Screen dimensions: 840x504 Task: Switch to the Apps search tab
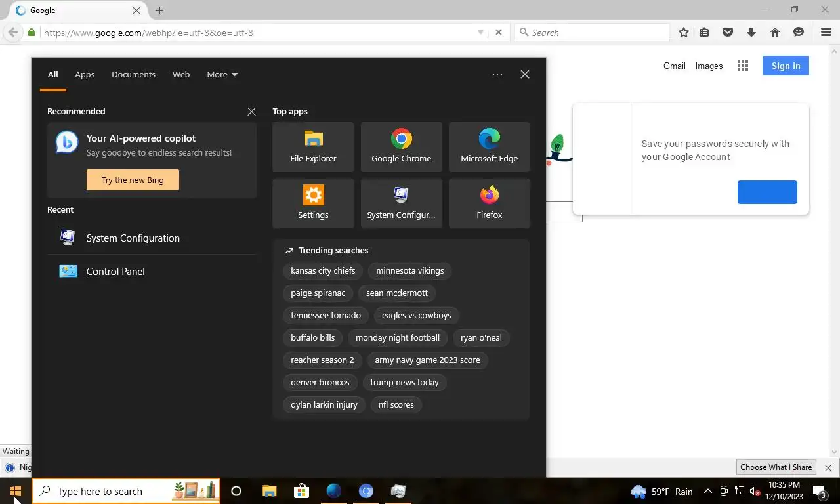85,74
